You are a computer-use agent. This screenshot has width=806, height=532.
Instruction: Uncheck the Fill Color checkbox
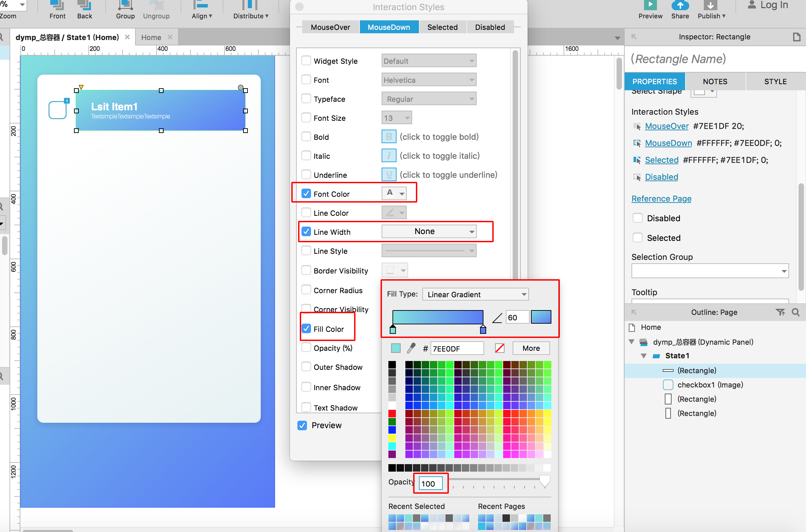306,329
